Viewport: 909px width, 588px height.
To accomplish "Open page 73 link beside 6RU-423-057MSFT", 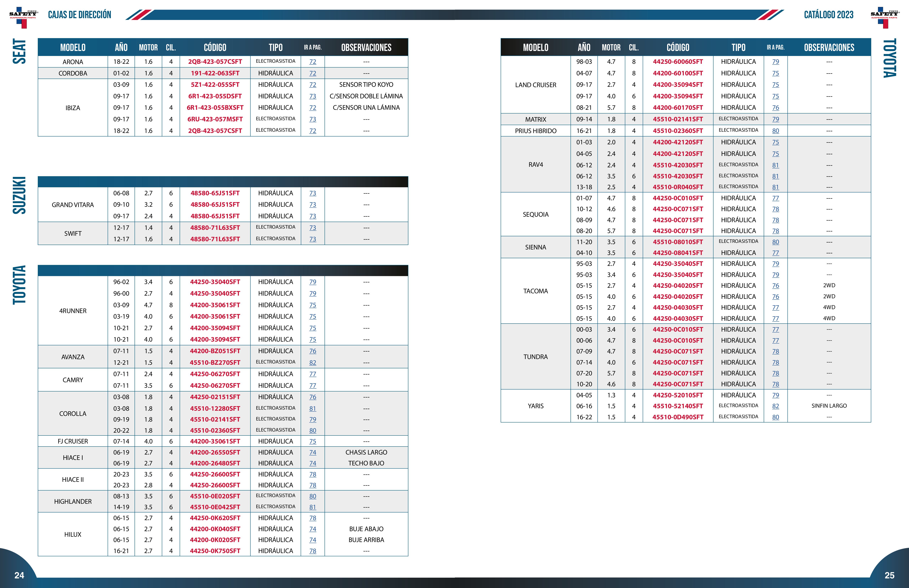I will 313,119.
